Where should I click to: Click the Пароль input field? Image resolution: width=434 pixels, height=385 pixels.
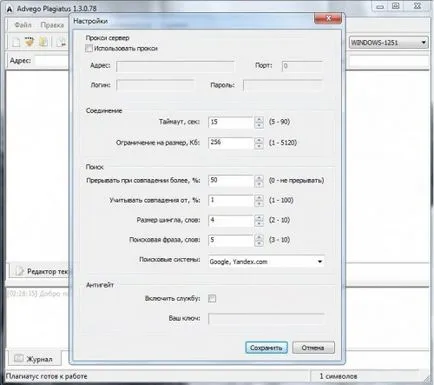283,85
